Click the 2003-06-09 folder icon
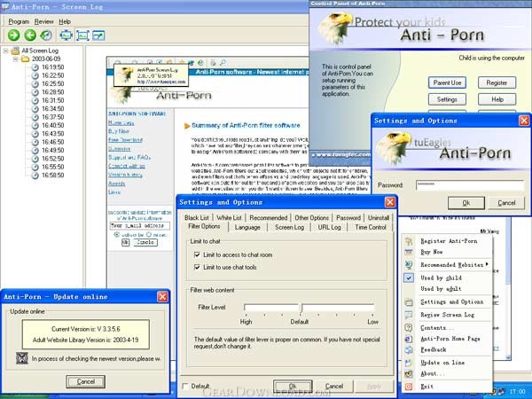Viewport: 532px width, 399px height. (x=25, y=59)
